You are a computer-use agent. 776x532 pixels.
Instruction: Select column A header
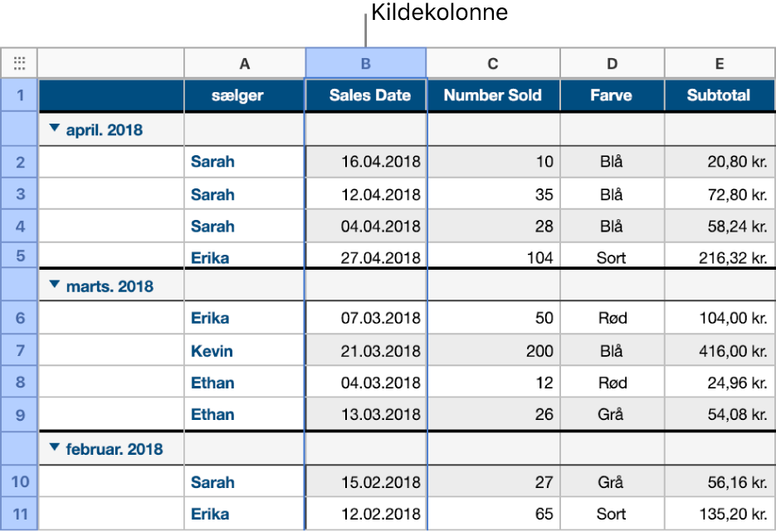point(244,62)
